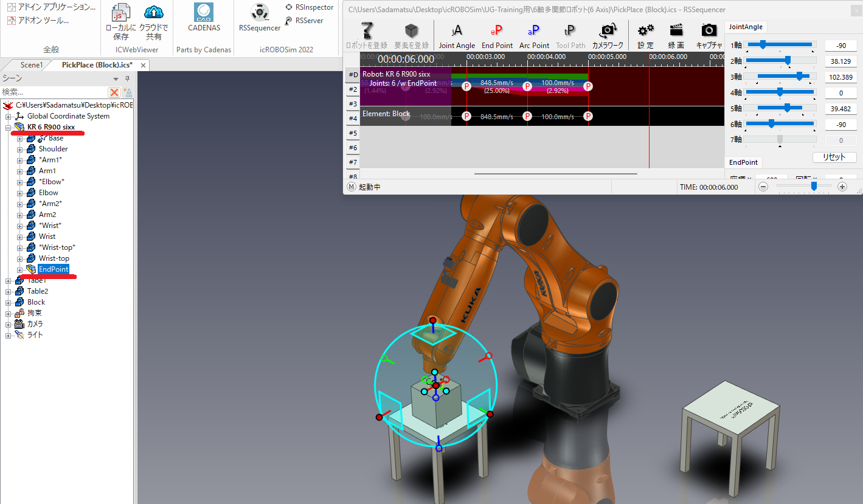Image resolution: width=863 pixels, height=504 pixels.
Task: Switch to the Scene1 tab
Action: [x=32, y=65]
